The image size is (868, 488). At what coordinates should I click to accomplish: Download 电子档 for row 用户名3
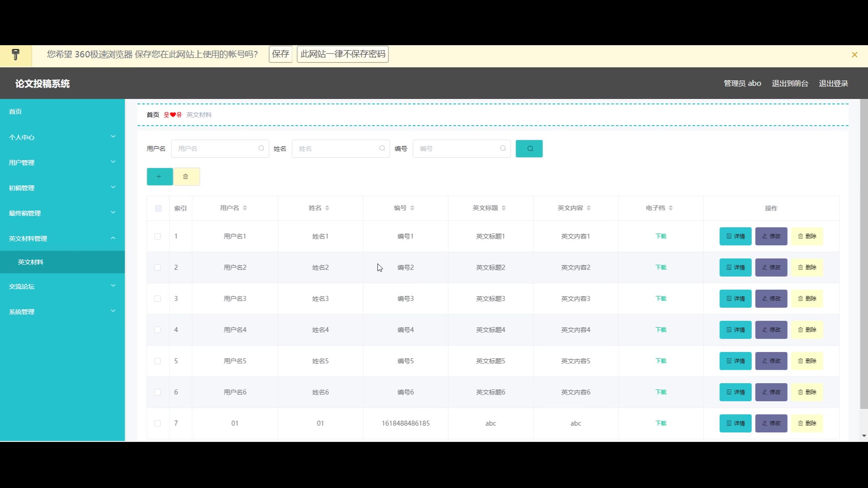click(661, 299)
